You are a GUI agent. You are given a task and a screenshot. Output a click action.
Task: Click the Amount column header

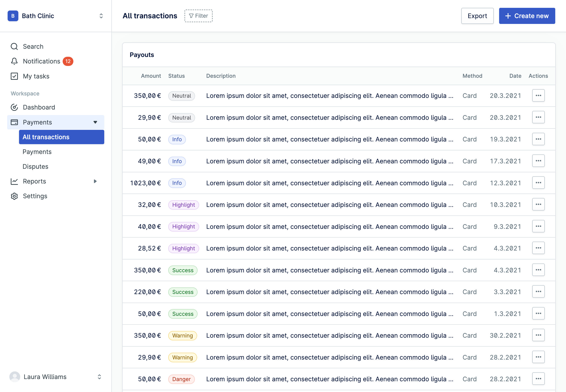tap(151, 76)
